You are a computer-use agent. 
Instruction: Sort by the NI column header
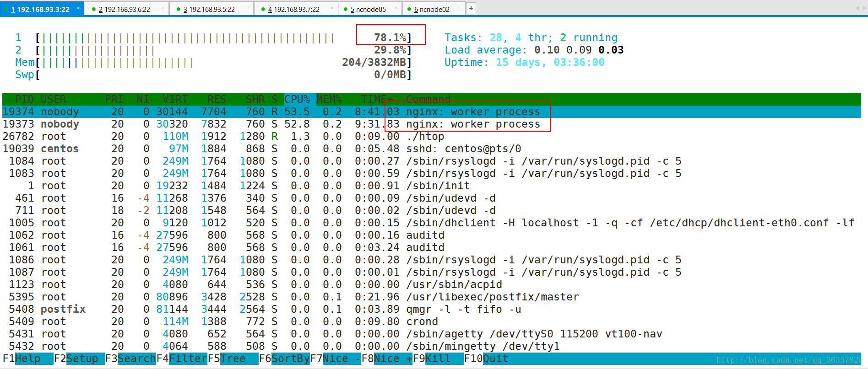[143, 99]
